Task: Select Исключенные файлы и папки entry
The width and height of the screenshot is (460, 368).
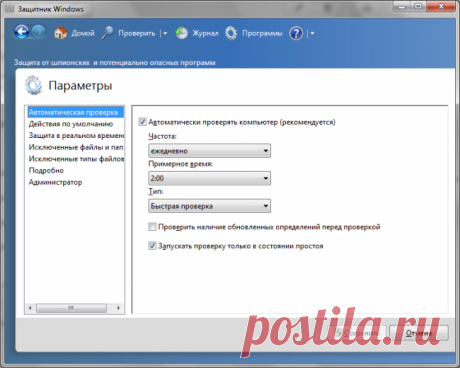Action: click(76, 147)
